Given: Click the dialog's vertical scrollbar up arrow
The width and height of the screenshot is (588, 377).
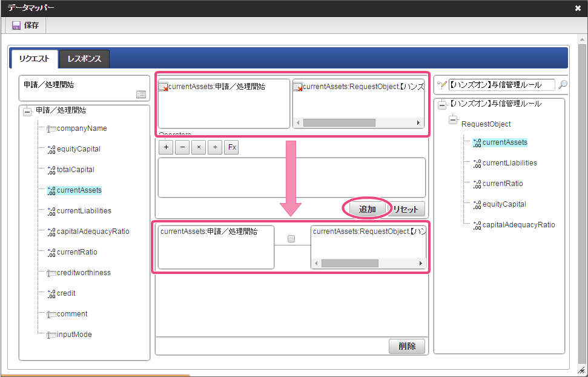Looking at the screenshot, I should [x=583, y=39].
